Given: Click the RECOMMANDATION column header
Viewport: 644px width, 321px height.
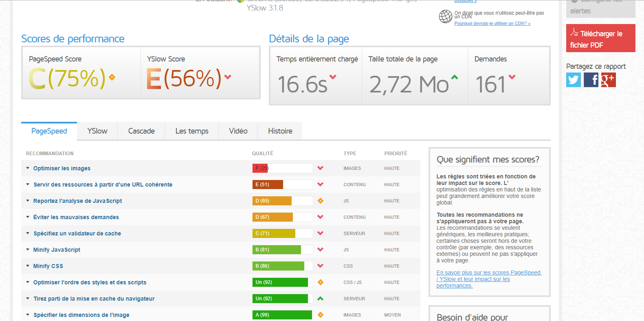Looking at the screenshot, I should point(50,154).
